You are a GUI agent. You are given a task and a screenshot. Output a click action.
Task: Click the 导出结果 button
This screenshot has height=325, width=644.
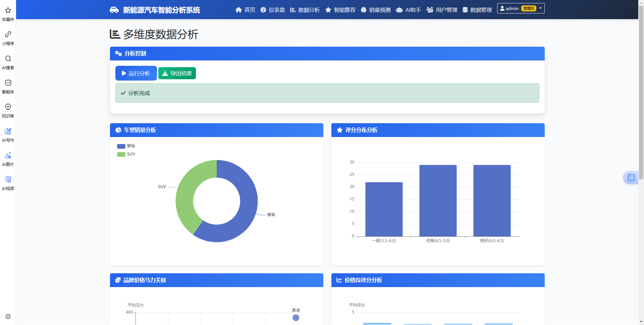pyautogui.click(x=177, y=73)
